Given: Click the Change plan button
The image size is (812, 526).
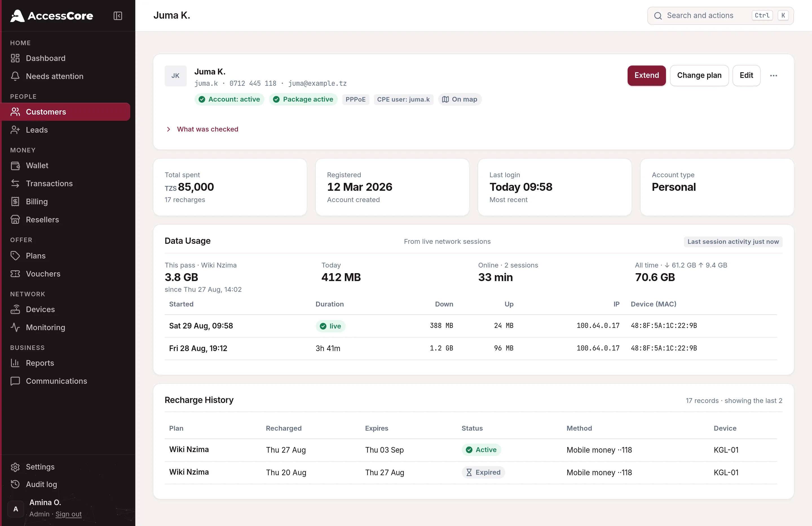Looking at the screenshot, I should click(699, 75).
